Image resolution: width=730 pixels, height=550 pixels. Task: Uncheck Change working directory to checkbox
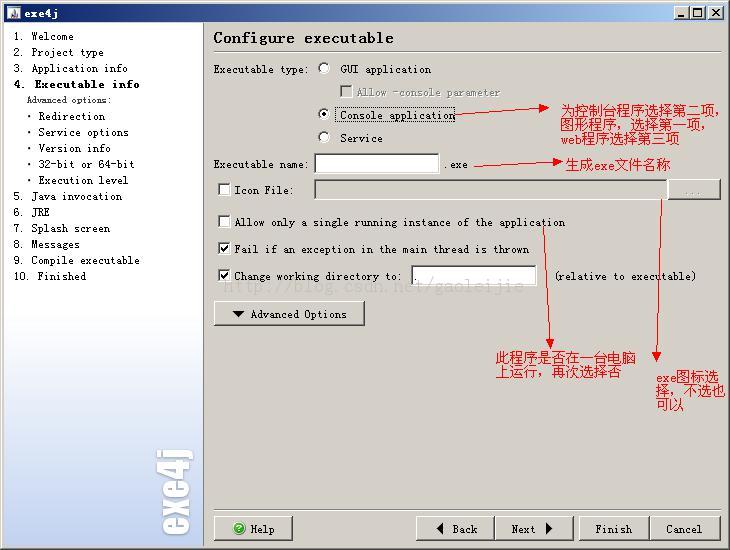pos(224,275)
